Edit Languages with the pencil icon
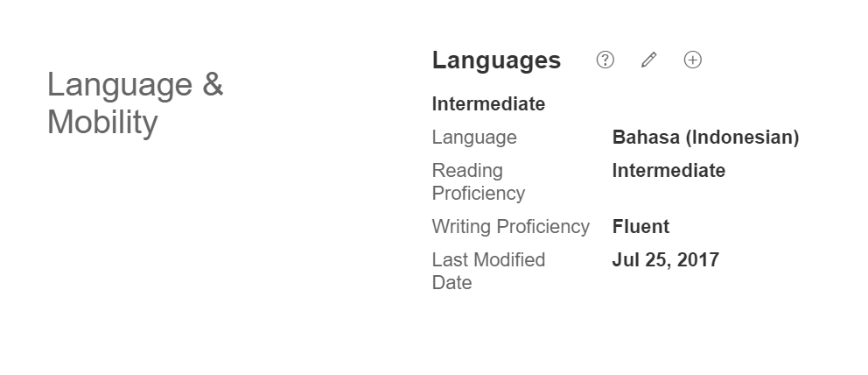 point(648,60)
